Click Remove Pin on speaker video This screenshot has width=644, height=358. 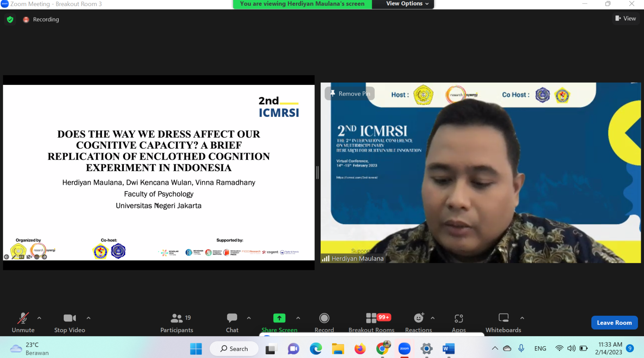350,93
